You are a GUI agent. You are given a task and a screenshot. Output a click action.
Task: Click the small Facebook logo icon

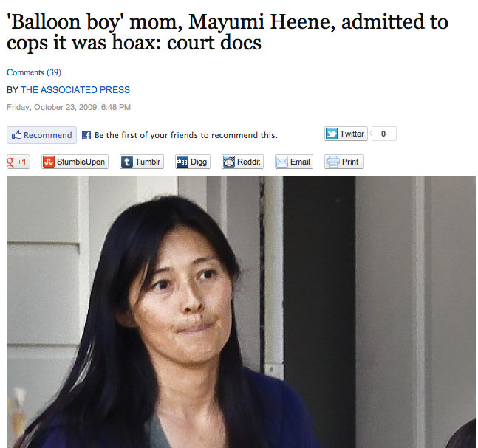[86, 135]
